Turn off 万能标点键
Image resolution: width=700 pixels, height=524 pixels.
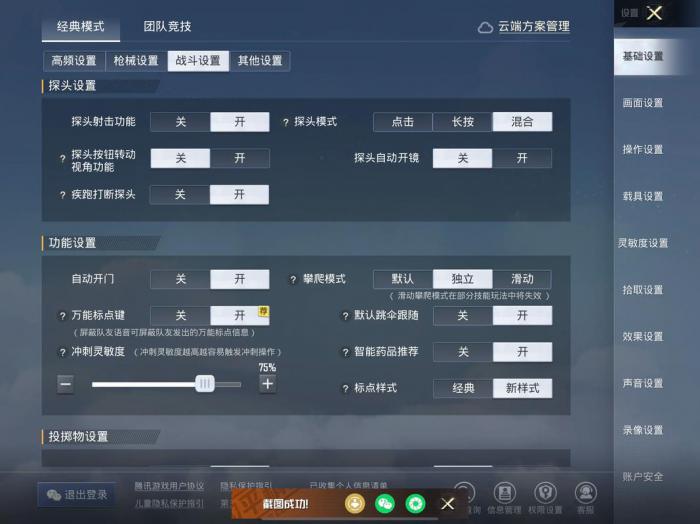coord(180,316)
